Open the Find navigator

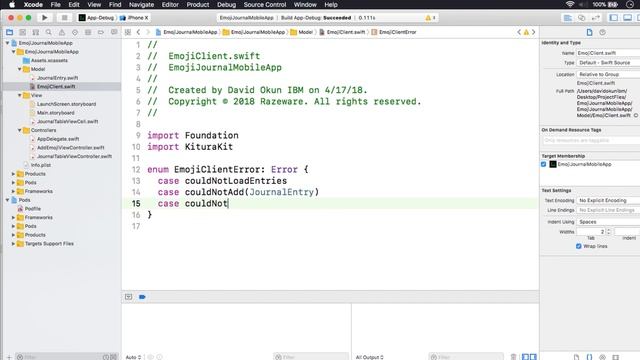pyautogui.click(x=49, y=32)
